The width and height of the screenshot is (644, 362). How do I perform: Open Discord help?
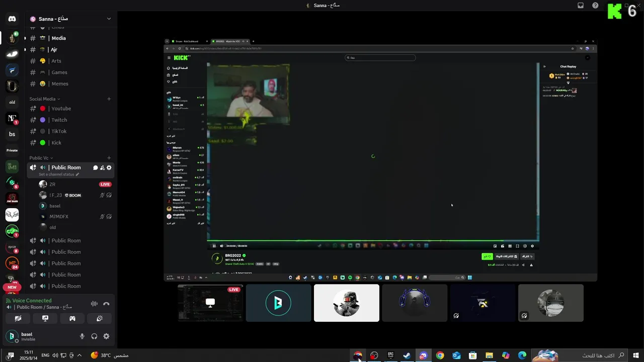(596, 6)
